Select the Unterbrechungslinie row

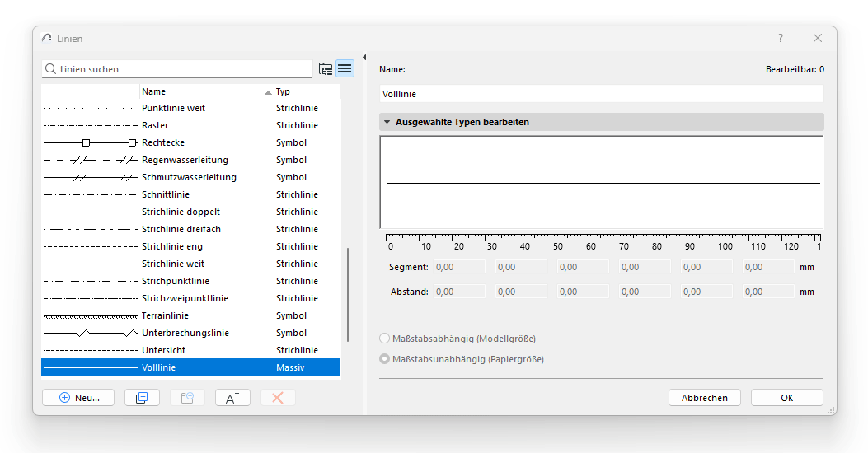(185, 333)
